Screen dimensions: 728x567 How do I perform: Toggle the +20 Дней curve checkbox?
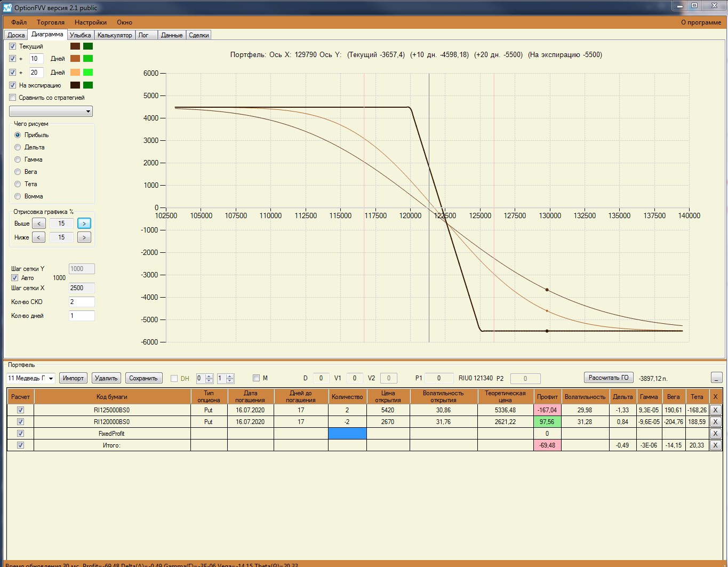(x=13, y=73)
